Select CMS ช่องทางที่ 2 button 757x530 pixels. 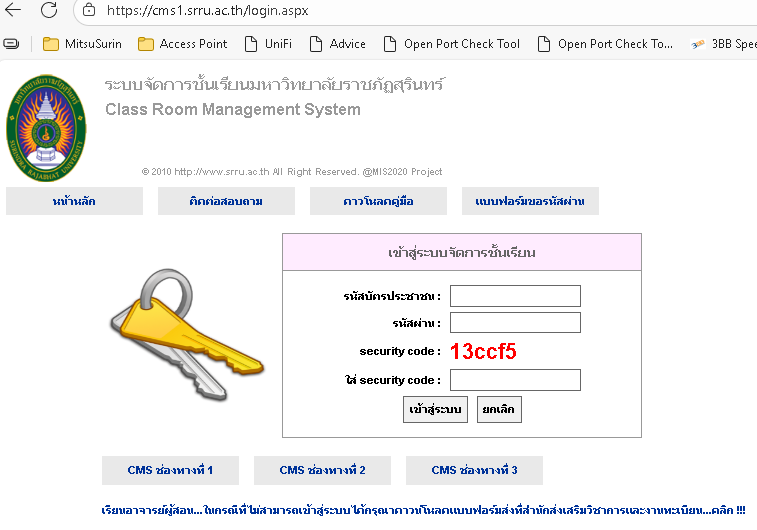tap(322, 470)
